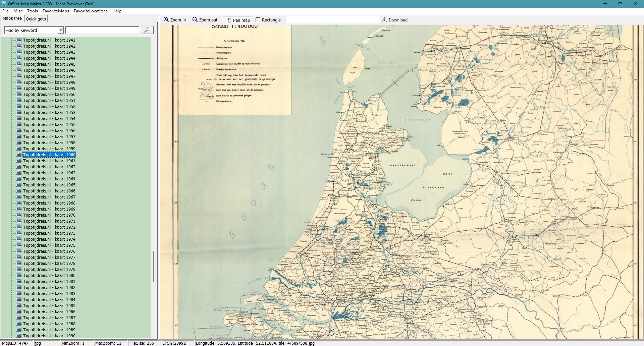This screenshot has width=644, height=346.
Task: Open the FavoriteMaps menu
Action: (x=56, y=11)
